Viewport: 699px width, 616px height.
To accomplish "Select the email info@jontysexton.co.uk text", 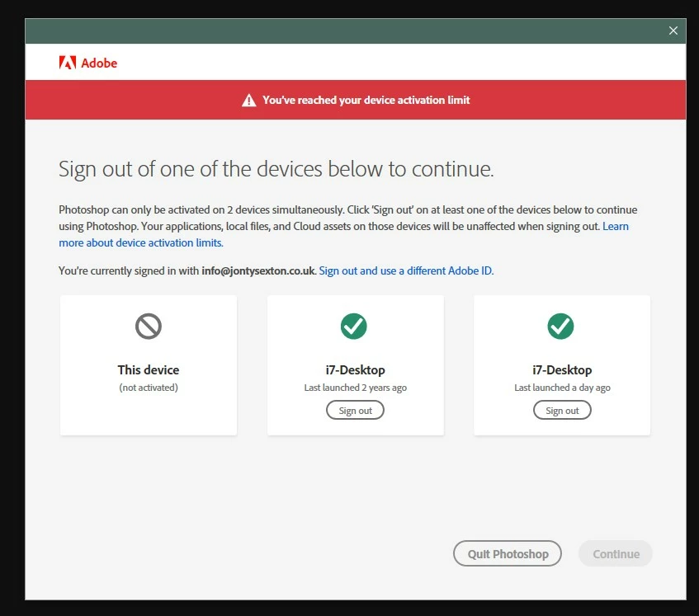I will click(x=258, y=270).
